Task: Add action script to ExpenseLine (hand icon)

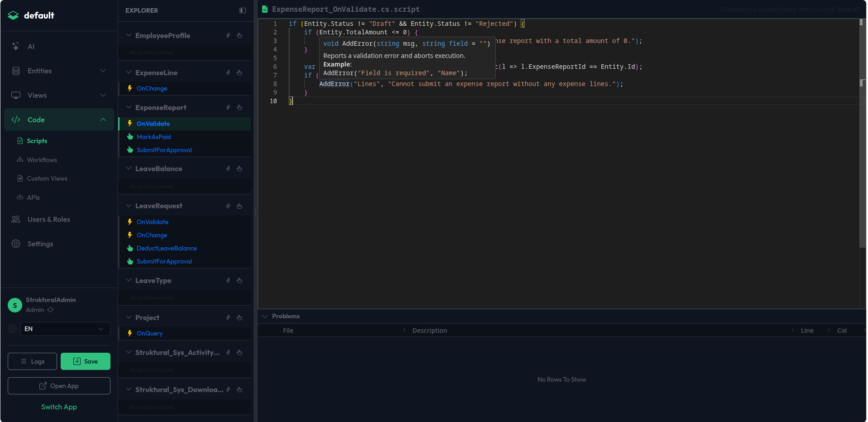Action: coord(240,72)
